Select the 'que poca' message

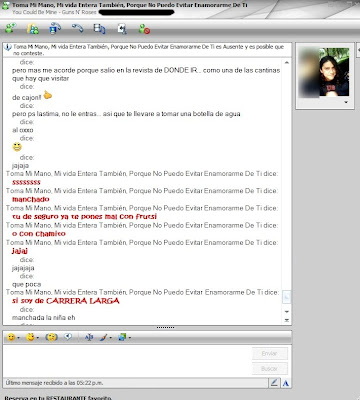click(27, 284)
